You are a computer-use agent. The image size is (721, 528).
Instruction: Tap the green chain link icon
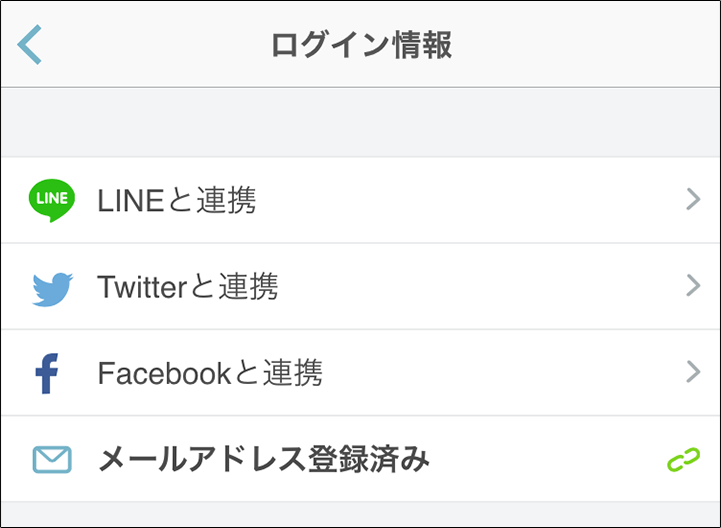[x=684, y=460]
